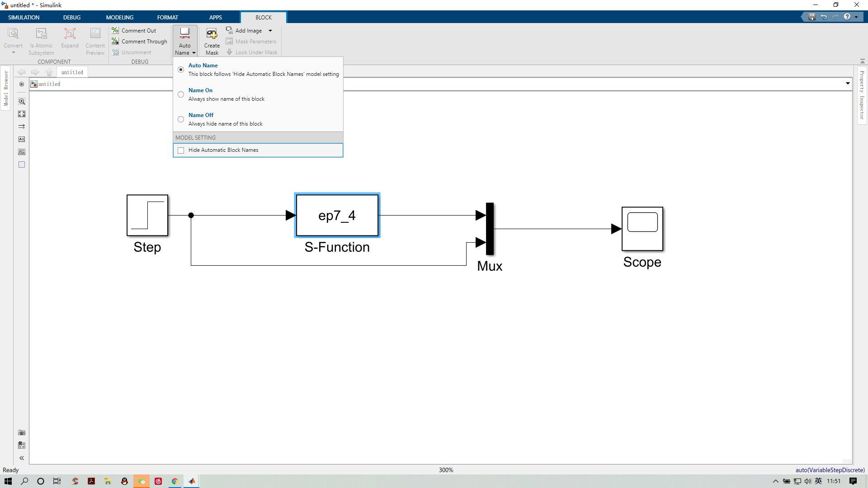This screenshot has height=488, width=868.
Task: Open the SIMULATION ribbon tab
Action: (x=24, y=18)
